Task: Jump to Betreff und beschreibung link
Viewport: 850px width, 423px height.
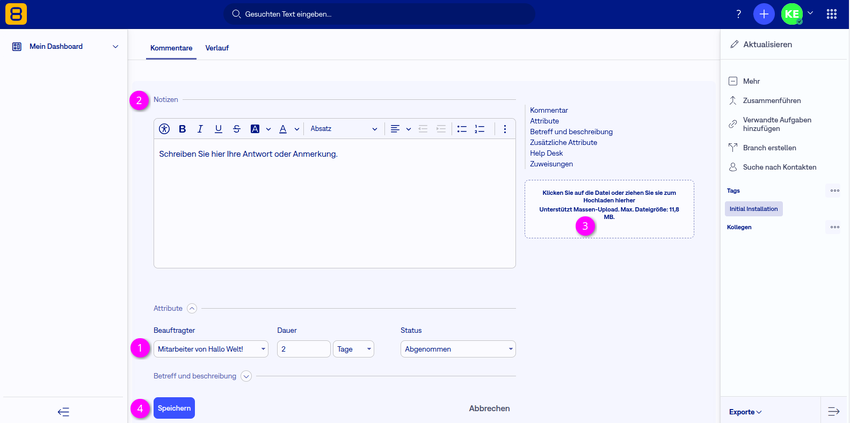Action: [x=571, y=132]
